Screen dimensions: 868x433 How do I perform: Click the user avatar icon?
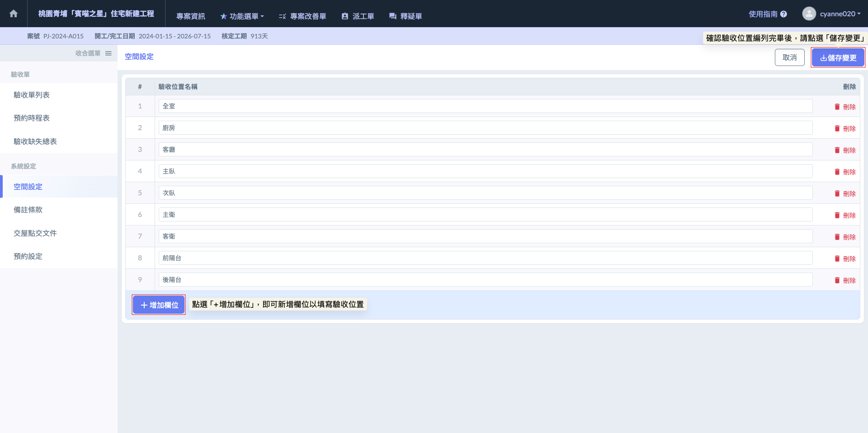click(809, 14)
